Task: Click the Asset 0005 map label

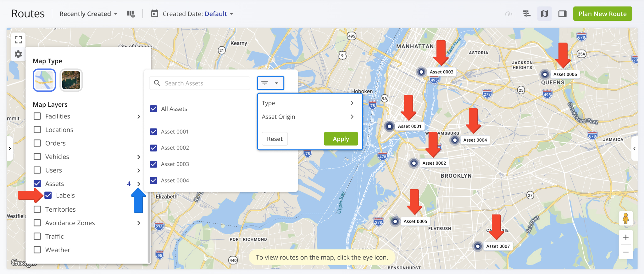Action: [x=415, y=221]
